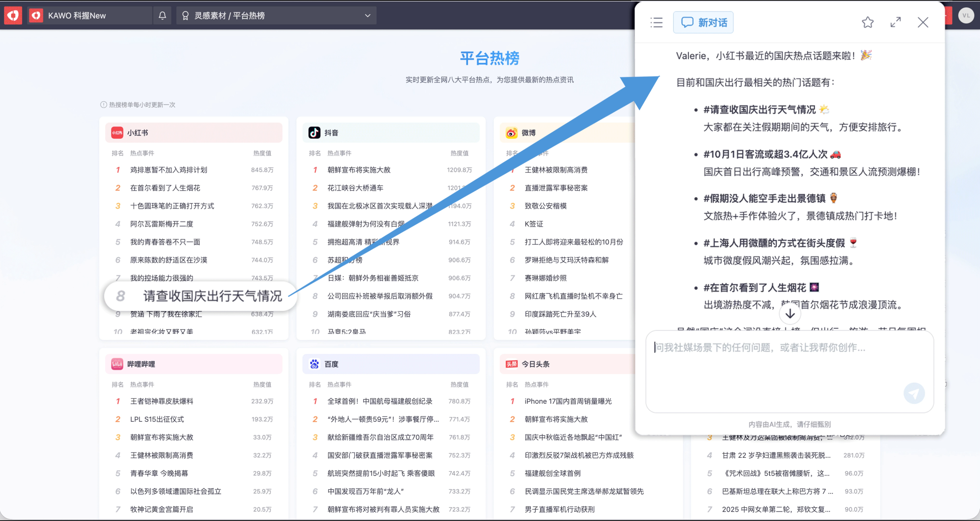This screenshot has width=980, height=521.
Task: Click the 抖音 platform icon
Action: tap(314, 133)
